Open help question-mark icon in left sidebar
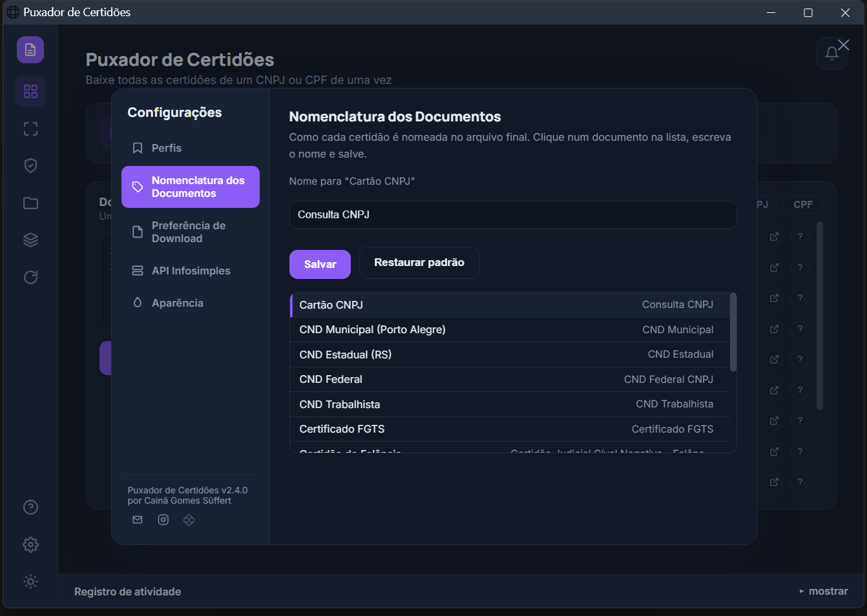Screen dimensions: 867x616 pyautogui.click(x=30, y=507)
